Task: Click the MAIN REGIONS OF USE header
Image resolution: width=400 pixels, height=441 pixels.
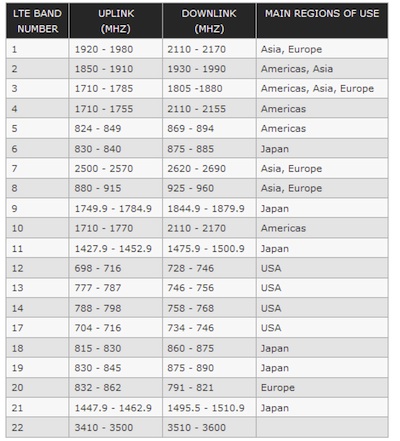Action: click(x=322, y=21)
